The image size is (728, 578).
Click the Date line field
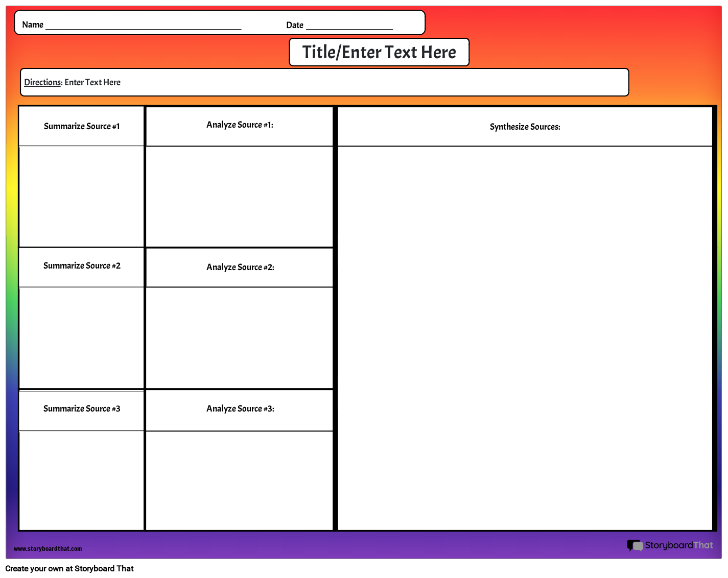click(349, 25)
